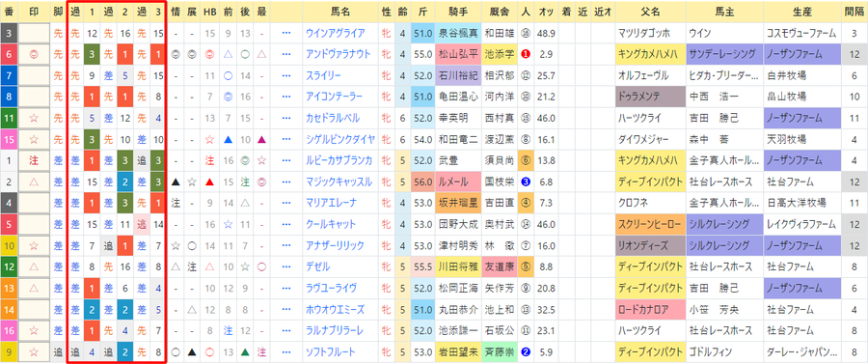
Task: Open horse link ルビーカサブランカ
Action: coord(339,160)
